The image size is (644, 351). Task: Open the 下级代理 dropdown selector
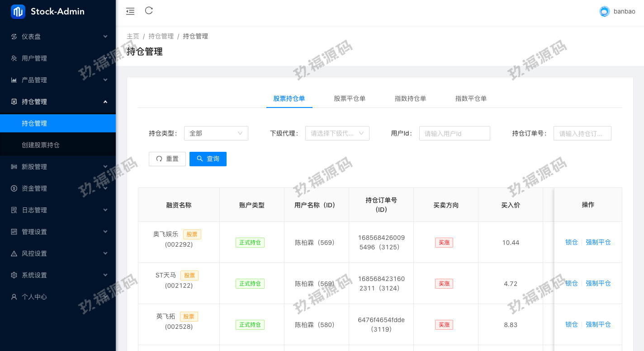[337, 133]
